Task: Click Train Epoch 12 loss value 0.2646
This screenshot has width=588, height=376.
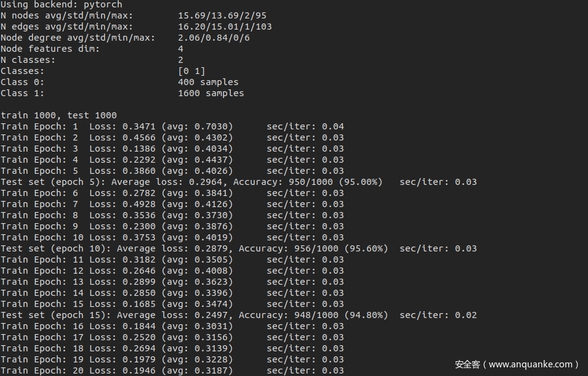Action: [139, 271]
